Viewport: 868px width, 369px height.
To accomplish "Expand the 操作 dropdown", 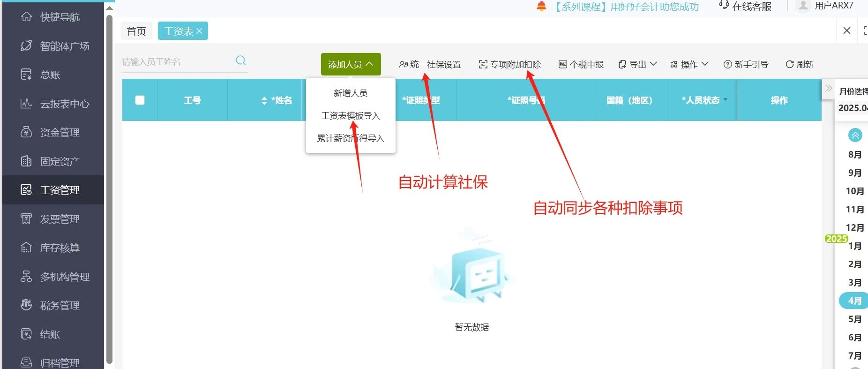I will [x=689, y=64].
